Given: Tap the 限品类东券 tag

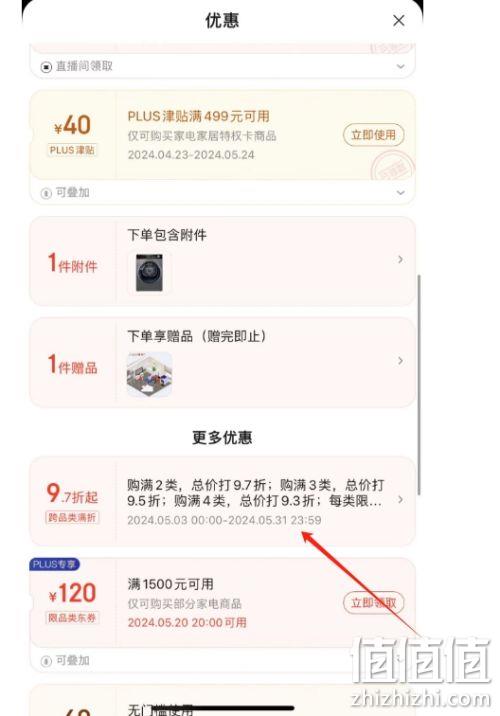Looking at the screenshot, I should [72, 618].
